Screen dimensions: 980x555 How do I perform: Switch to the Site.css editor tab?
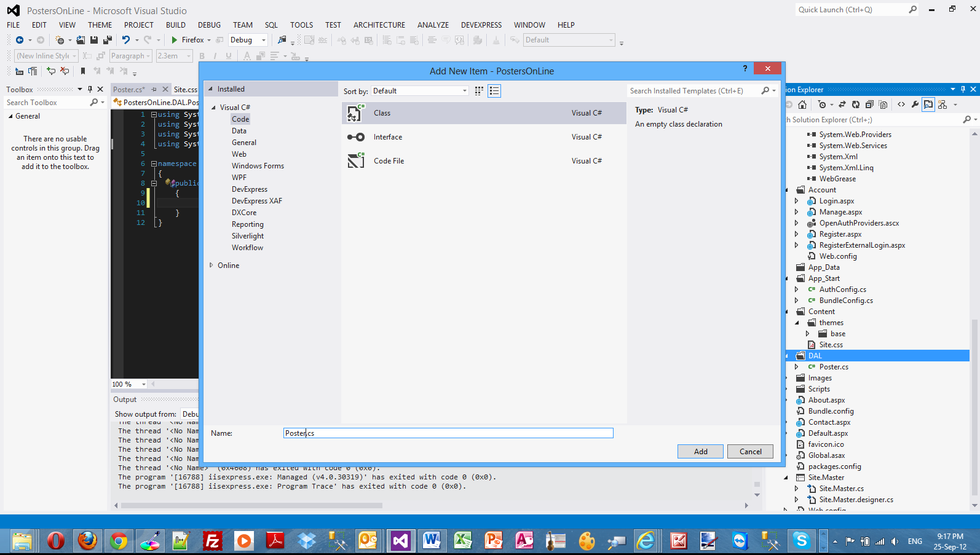[184, 90]
